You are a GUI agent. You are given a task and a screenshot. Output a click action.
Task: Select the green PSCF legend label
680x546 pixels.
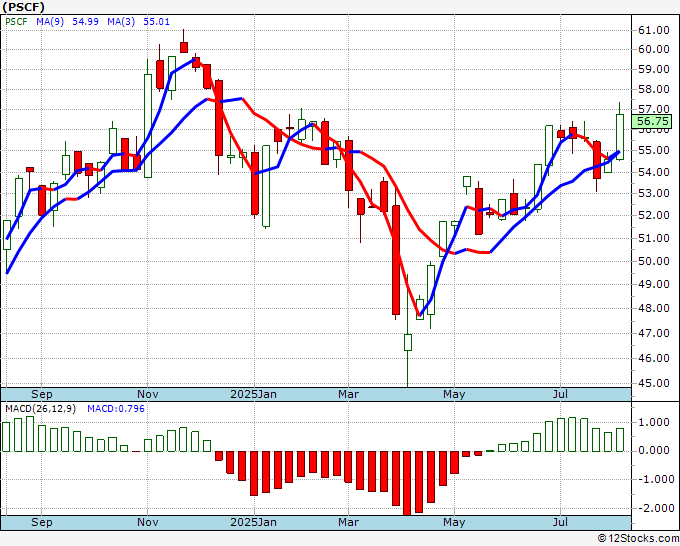pos(16,22)
